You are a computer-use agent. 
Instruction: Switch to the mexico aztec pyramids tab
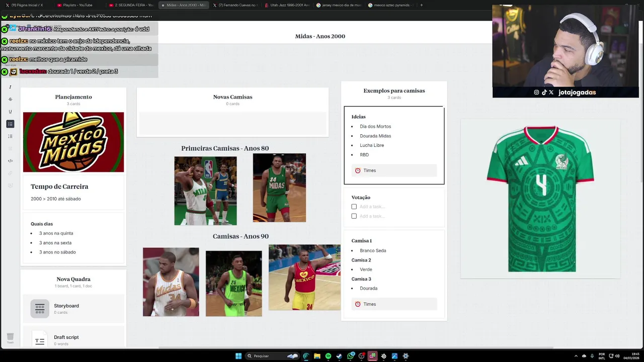coord(390,5)
